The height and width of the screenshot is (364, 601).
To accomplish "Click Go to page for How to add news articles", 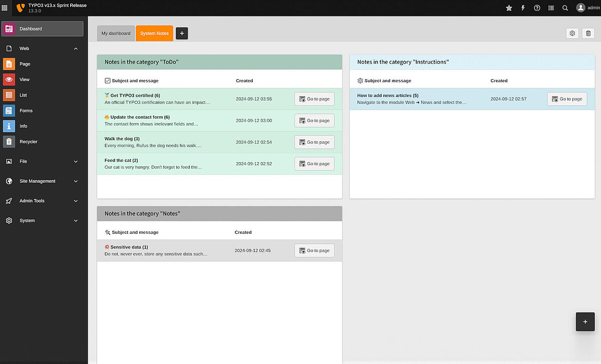I will click(566, 99).
